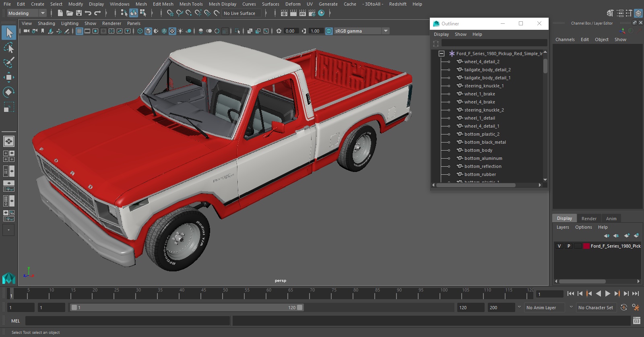Open a scene with the folder icon
Viewport: 644px width, 337px height.
69,13
